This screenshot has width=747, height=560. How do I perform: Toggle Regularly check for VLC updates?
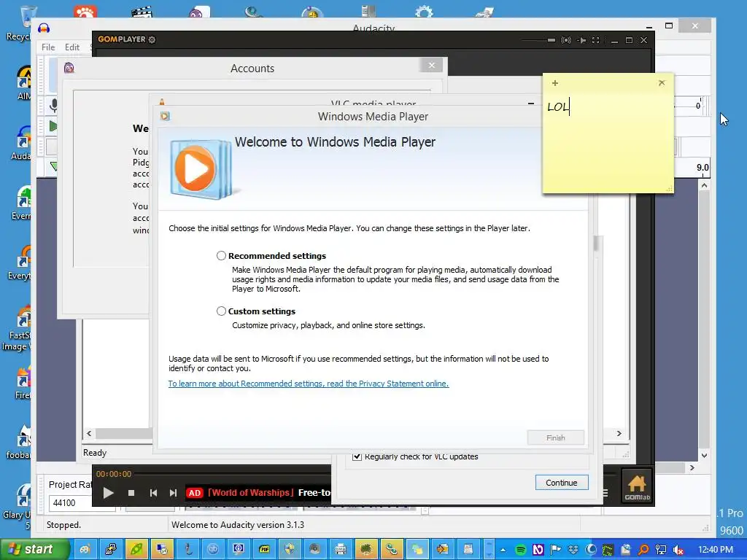357,456
